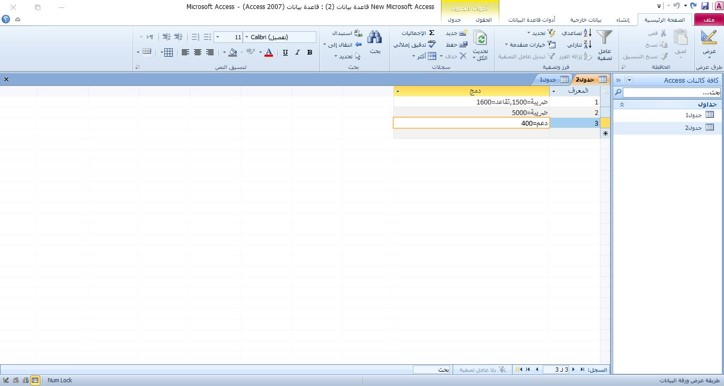The image size is (724, 386).
Task: Click the record navigator بحث search box
Action: click(x=432, y=369)
